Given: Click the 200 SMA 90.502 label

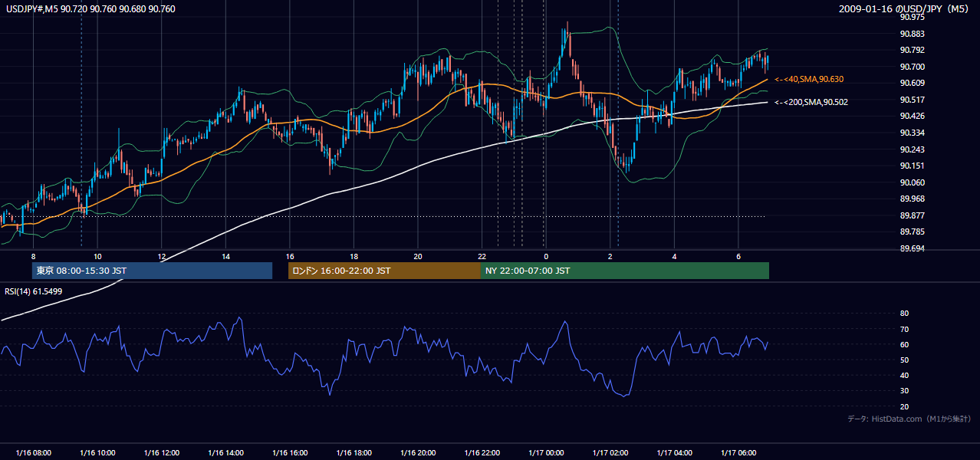Looking at the screenshot, I should [811, 102].
